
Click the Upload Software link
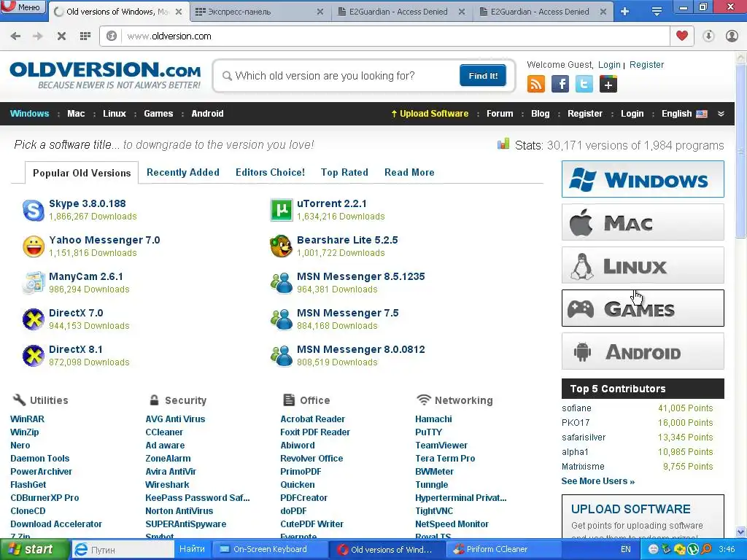[430, 114]
